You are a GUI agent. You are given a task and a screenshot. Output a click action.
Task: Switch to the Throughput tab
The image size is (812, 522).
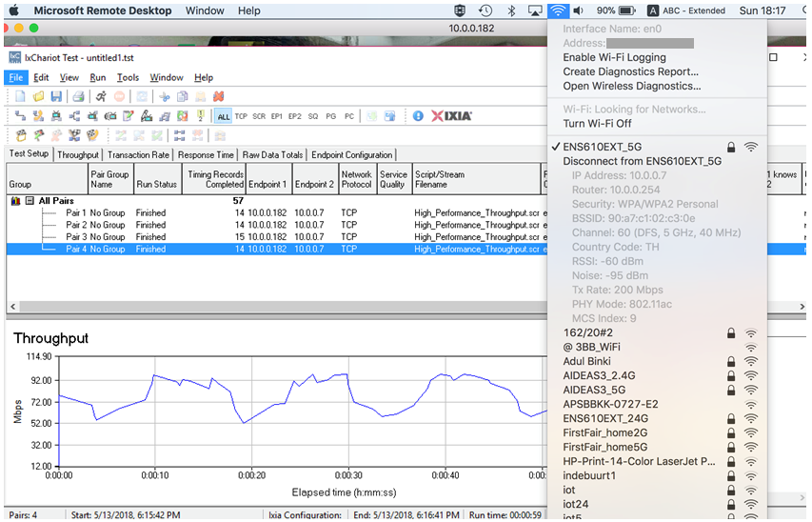[x=78, y=154]
